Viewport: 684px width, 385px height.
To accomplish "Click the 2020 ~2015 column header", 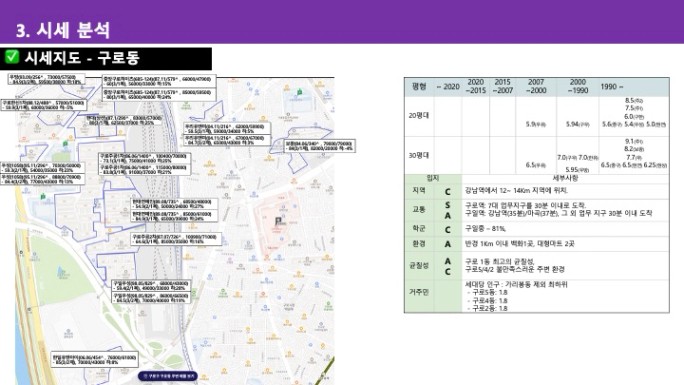I will (475, 86).
